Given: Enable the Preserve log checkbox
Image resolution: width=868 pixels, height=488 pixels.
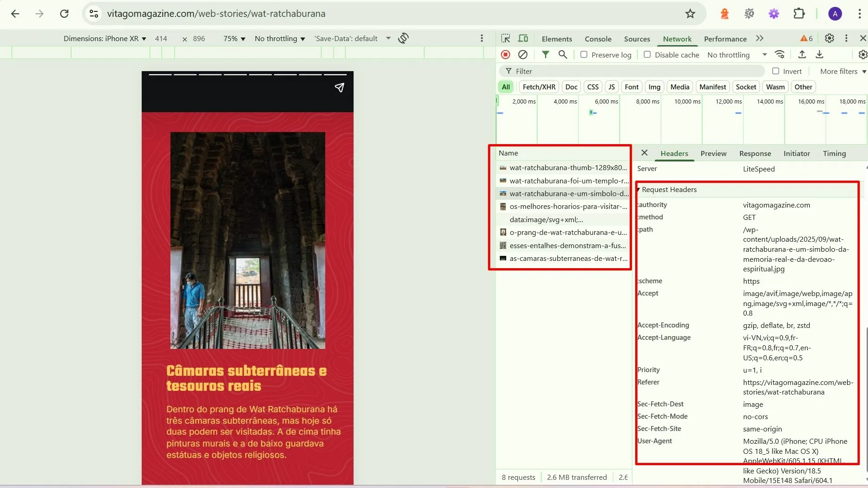Looking at the screenshot, I should click(x=584, y=55).
